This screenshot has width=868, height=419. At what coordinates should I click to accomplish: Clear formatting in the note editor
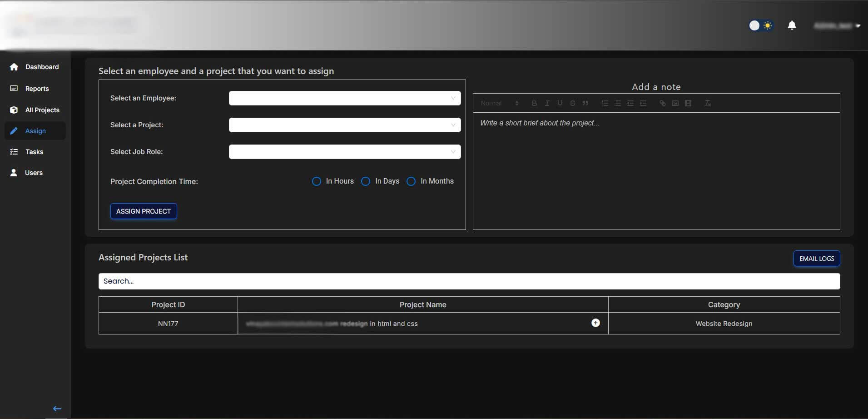tap(707, 103)
